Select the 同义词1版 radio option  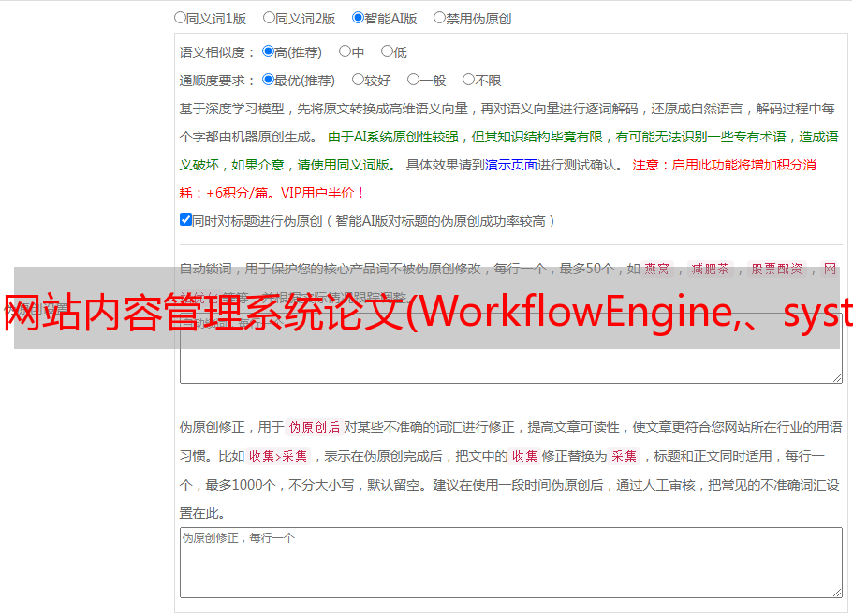coord(180,18)
